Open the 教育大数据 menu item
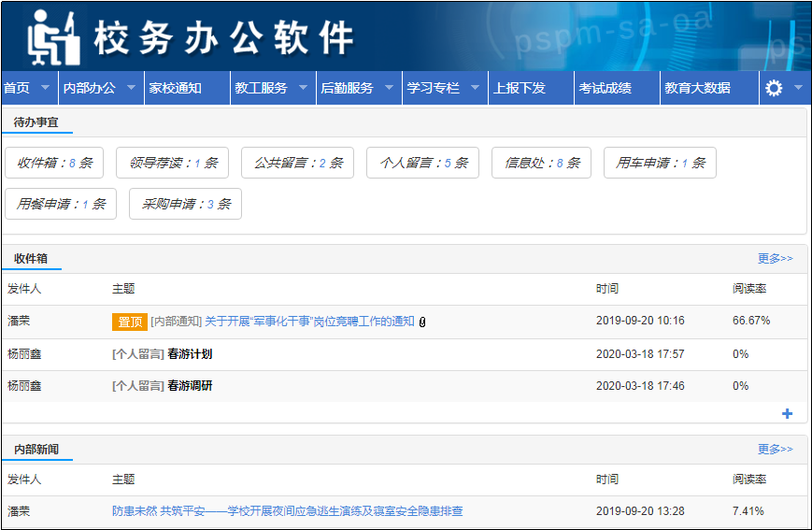The image size is (812, 530). pyautogui.click(x=697, y=88)
